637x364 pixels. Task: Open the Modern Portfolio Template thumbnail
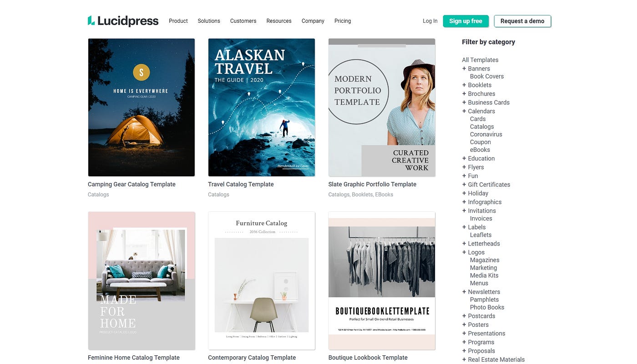coord(382,107)
